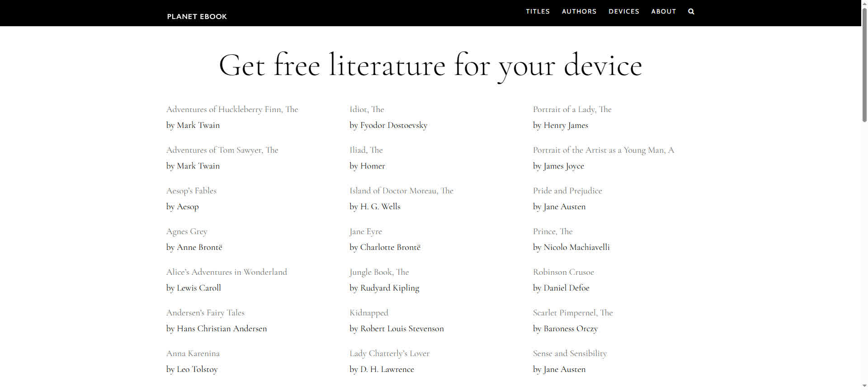The image size is (868, 390).
Task: Open Robinson Crusoe book link
Action: coord(564,272)
